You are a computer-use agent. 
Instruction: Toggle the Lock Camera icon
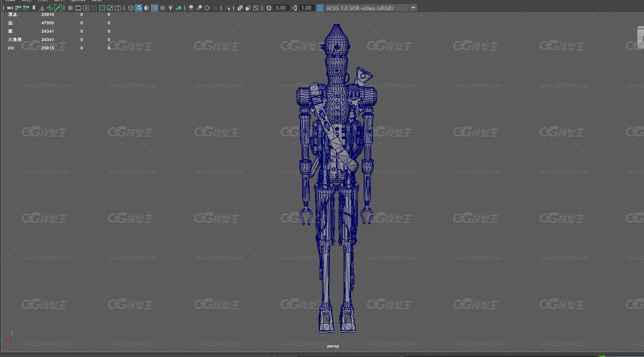click(x=18, y=8)
